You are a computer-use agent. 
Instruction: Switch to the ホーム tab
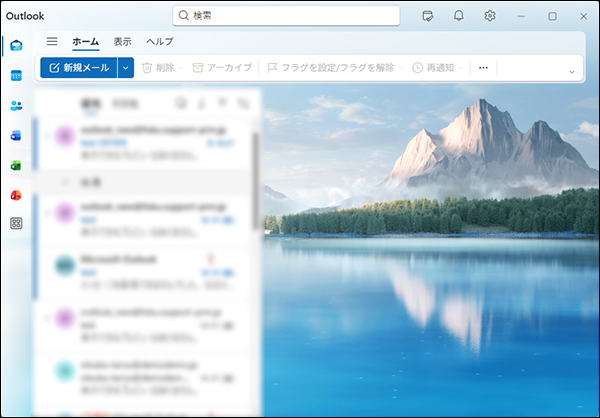(85, 42)
